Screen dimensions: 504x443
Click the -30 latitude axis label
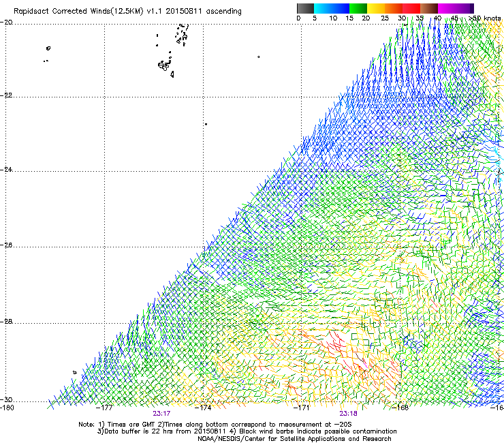tap(6, 399)
